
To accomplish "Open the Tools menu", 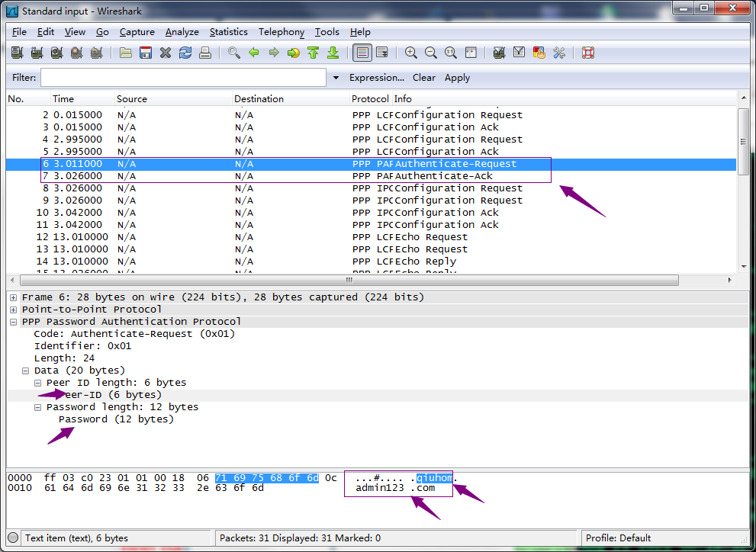I will 327,32.
